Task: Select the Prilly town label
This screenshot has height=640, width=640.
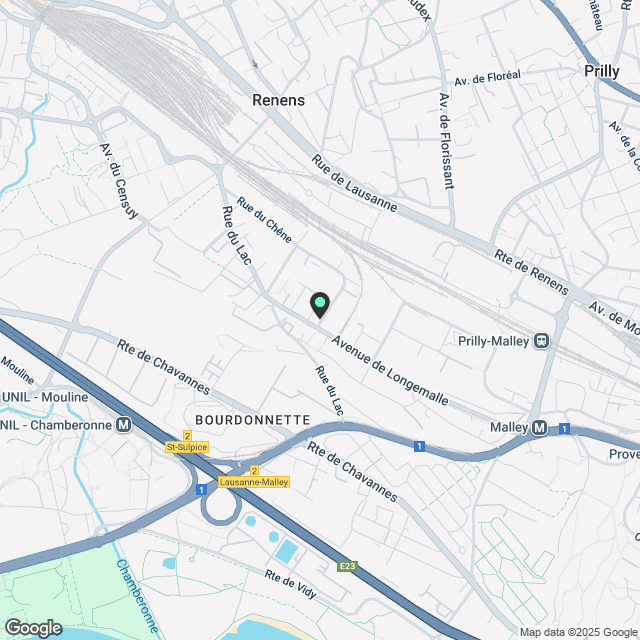Action: [602, 71]
